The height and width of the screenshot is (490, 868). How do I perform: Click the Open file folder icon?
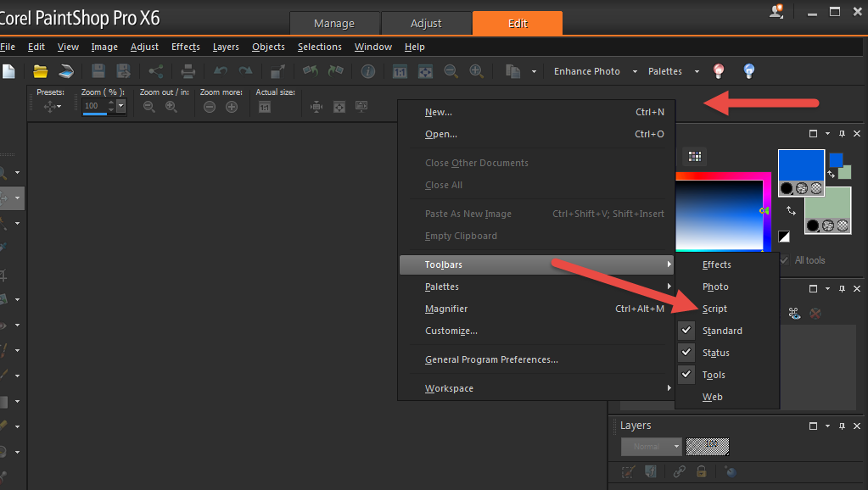[x=40, y=71]
